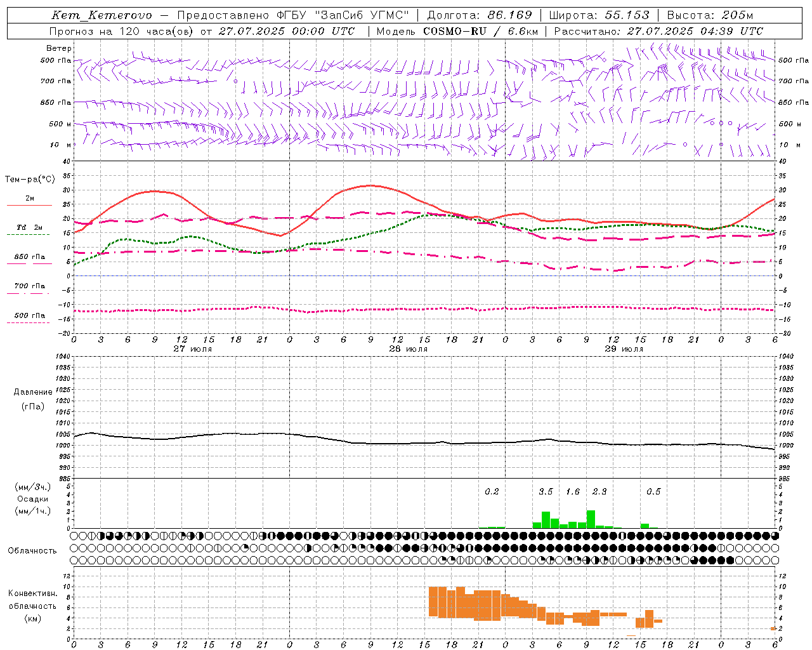Click the '27 июля' date label

pos(193,348)
